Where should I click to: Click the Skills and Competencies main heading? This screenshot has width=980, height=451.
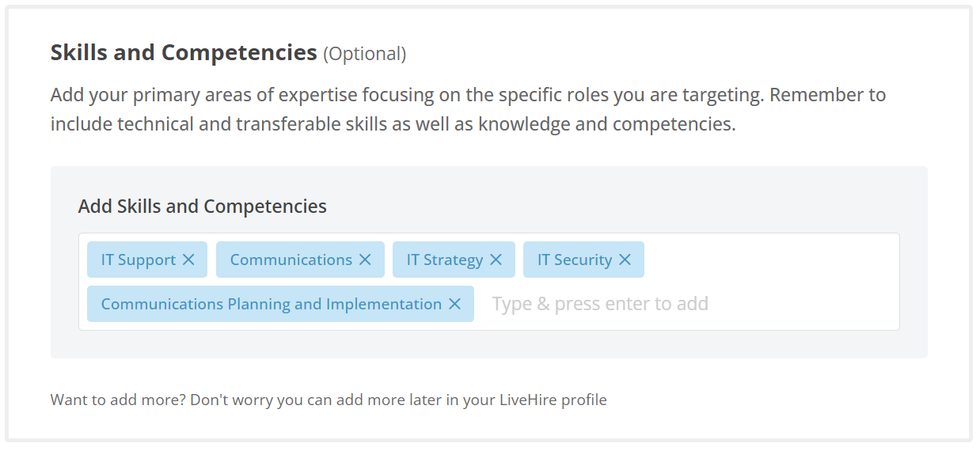[x=184, y=53]
